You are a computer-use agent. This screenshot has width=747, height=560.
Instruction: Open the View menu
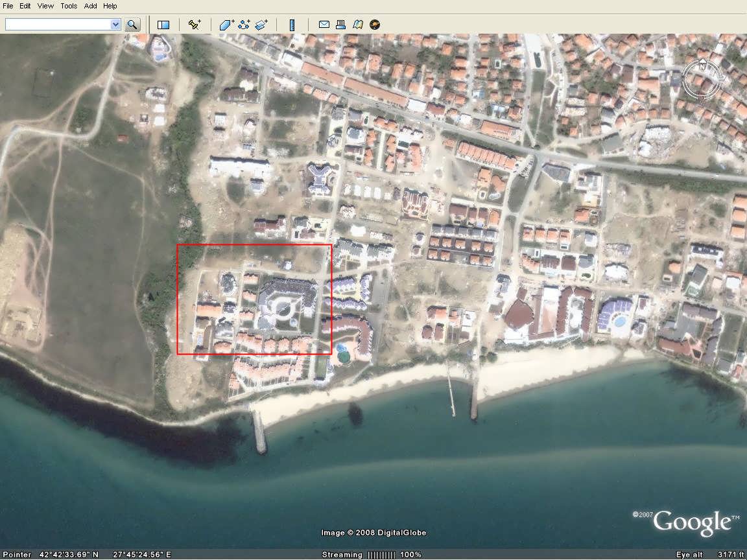(46, 6)
